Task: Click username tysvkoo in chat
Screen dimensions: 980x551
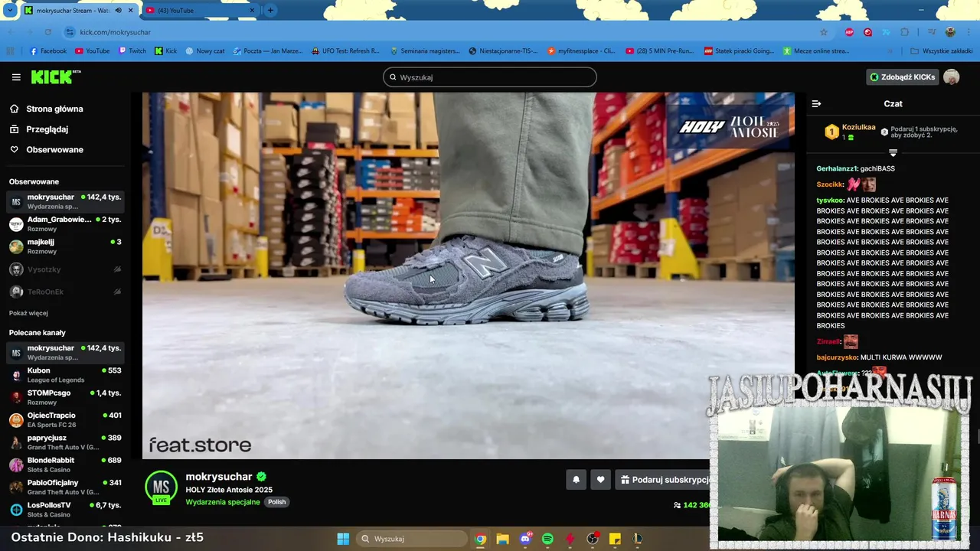Action: click(x=830, y=201)
